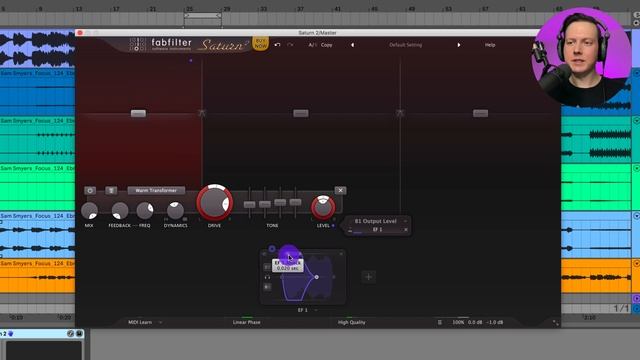The image size is (640, 360).
Task: Click the EF 1 modulation amount slider
Action: coord(358,232)
